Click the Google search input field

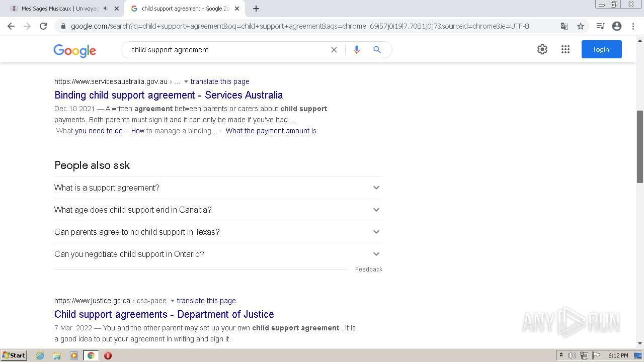[x=226, y=50]
